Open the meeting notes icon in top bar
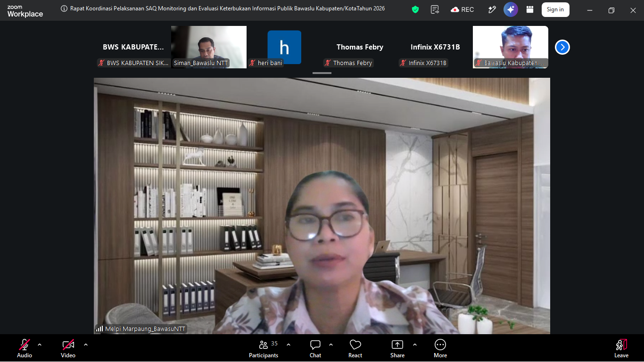The width and height of the screenshot is (644, 362). point(435,9)
